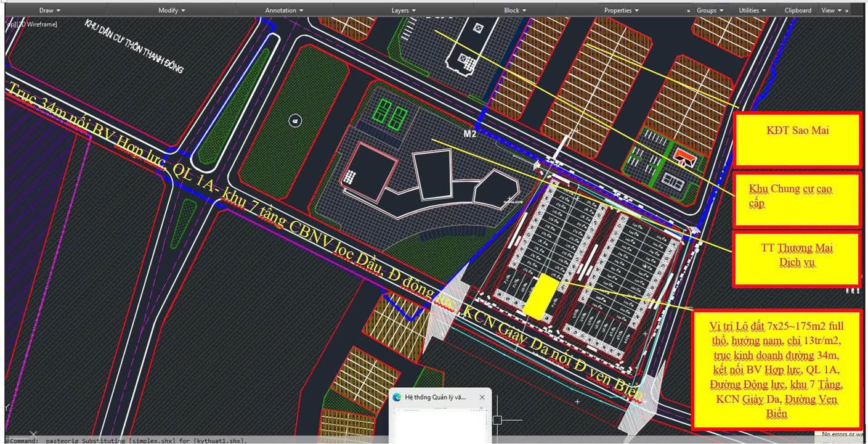This screenshot has height=444, width=868.
Task: Close the Edge browser preview thumbnail
Action: click(x=482, y=398)
